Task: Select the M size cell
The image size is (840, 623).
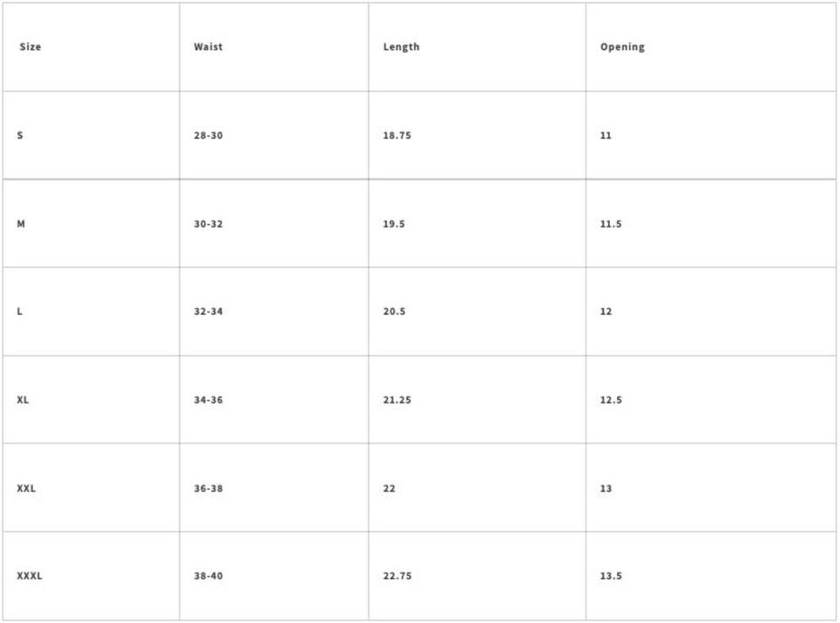Action: (21, 224)
